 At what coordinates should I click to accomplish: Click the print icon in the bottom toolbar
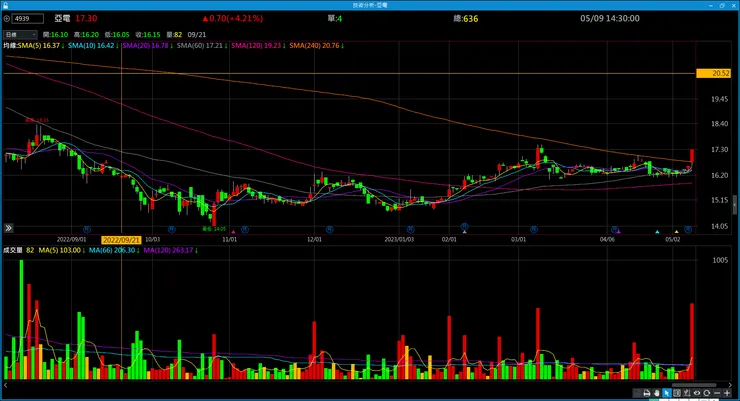click(647, 393)
